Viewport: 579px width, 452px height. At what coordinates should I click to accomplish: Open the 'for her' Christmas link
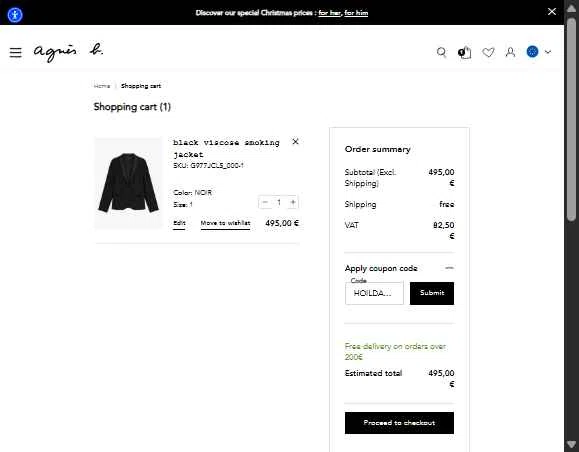point(329,13)
